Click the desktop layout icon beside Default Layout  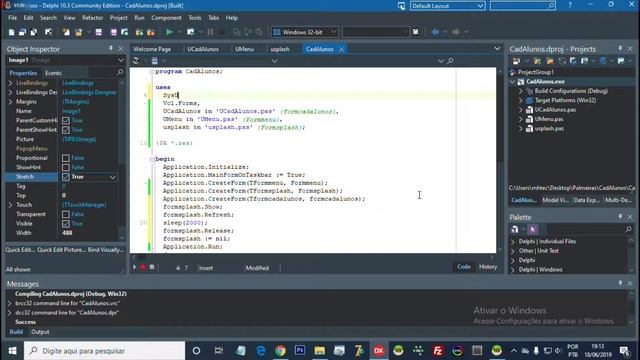pos(402,6)
